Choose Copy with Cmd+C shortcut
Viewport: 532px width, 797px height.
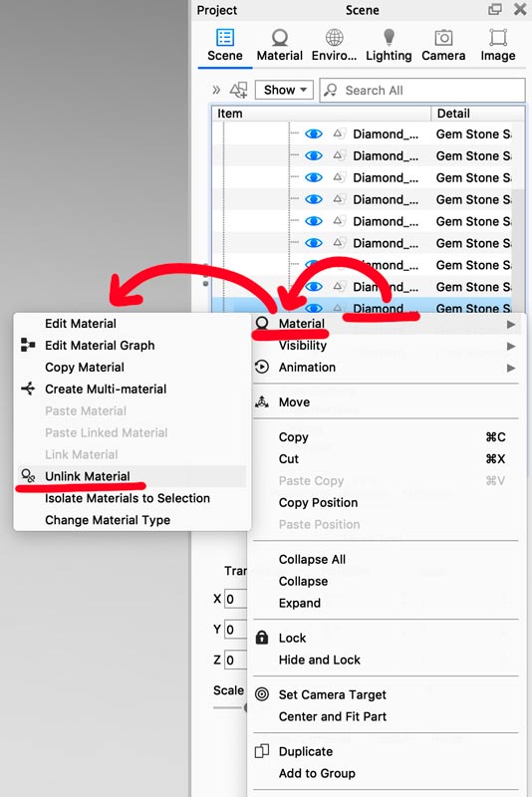pos(387,437)
